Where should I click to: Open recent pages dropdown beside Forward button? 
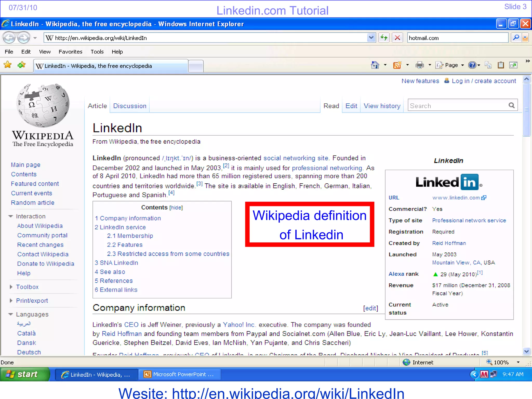click(35, 38)
